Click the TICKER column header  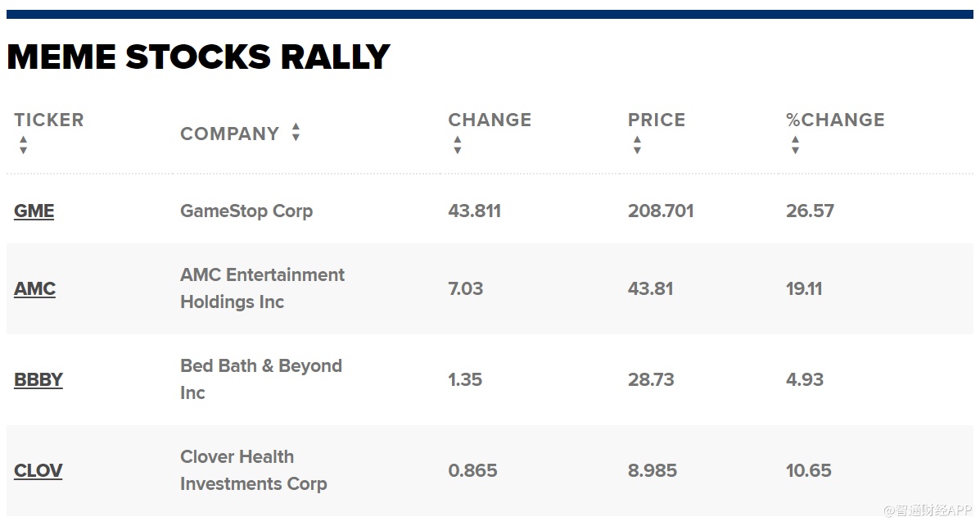point(49,120)
